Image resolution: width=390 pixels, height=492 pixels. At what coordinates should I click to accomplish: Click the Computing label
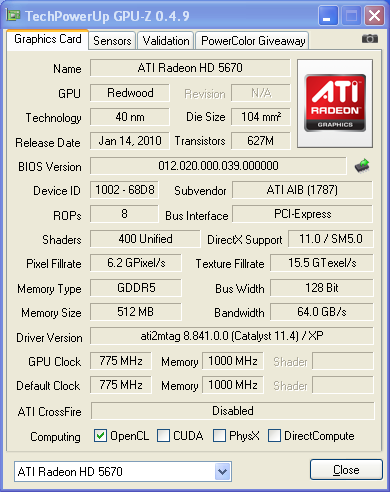point(55,437)
